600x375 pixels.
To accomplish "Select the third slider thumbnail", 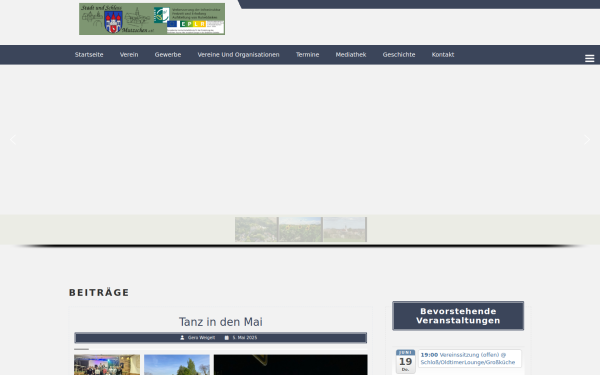I will 345,230.
